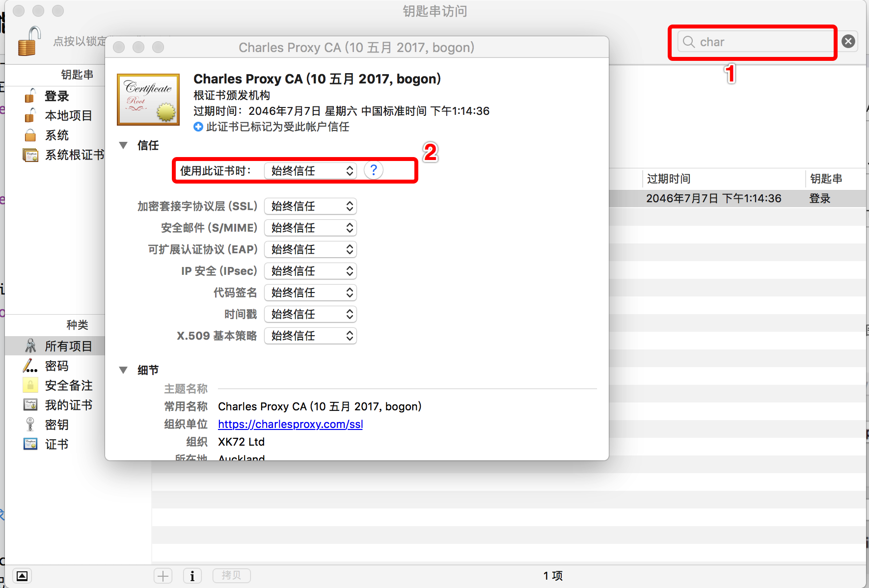Show 所有项目 category
The width and height of the screenshot is (869, 588).
pyautogui.click(x=68, y=346)
